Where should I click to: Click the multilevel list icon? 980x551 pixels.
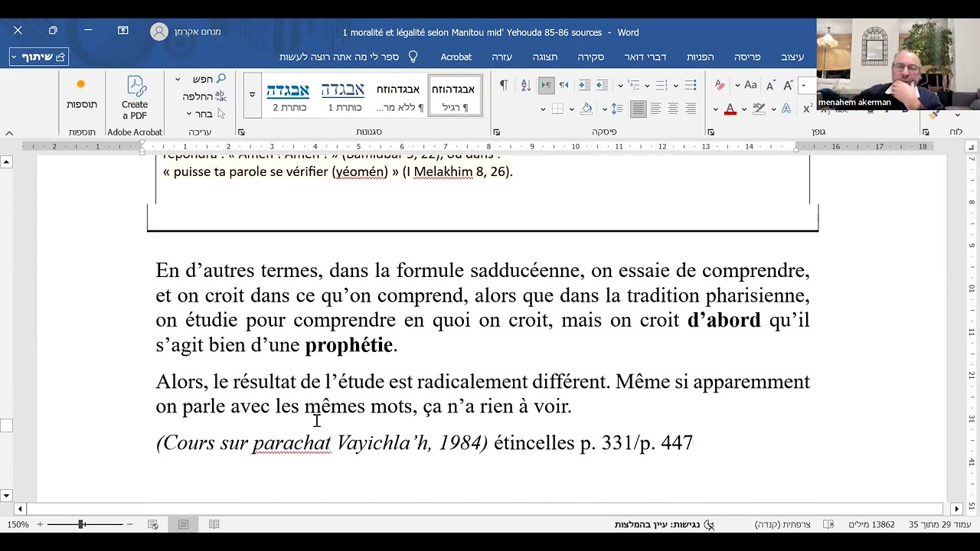(x=635, y=85)
